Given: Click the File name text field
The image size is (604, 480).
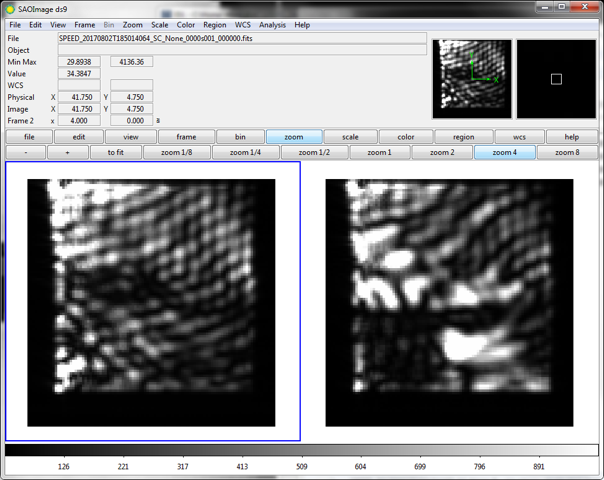Looking at the screenshot, I should click(x=242, y=38).
